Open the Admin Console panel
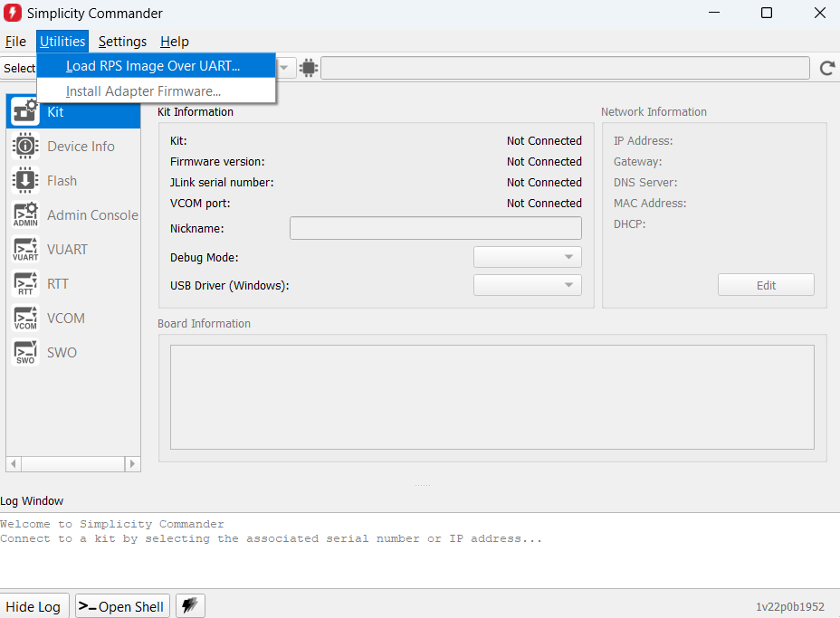The height and width of the screenshot is (618, 840). tap(91, 214)
